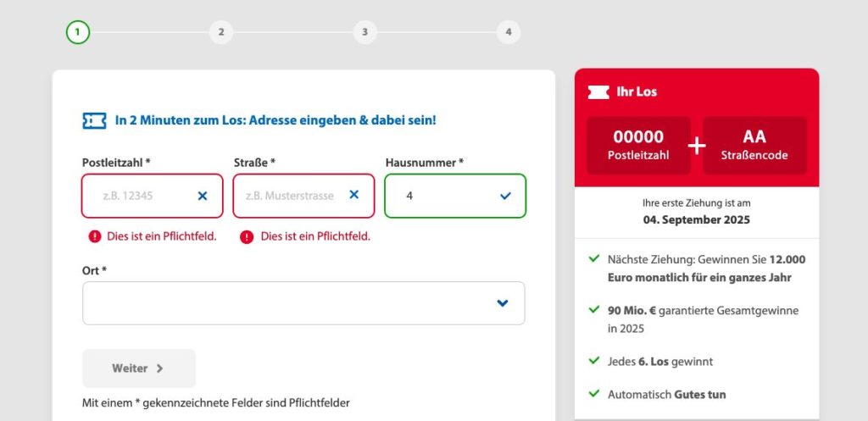Click the blue ticket icon beside headline
The height and width of the screenshot is (421, 868).
pyautogui.click(x=94, y=120)
